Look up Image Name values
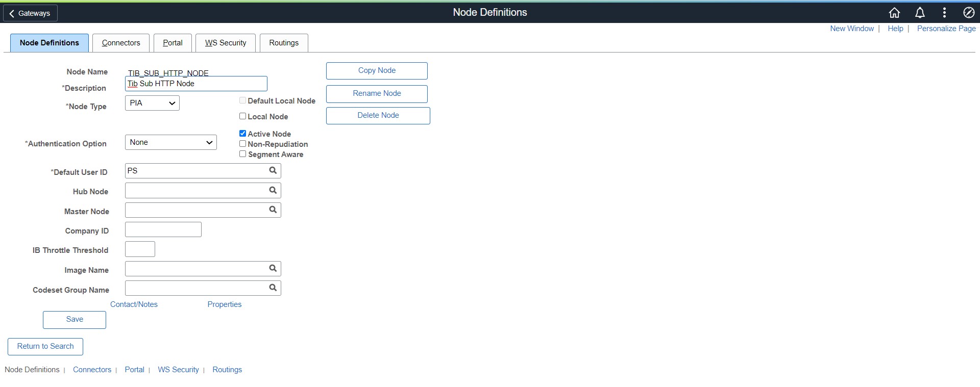The height and width of the screenshot is (387, 980). (x=273, y=268)
